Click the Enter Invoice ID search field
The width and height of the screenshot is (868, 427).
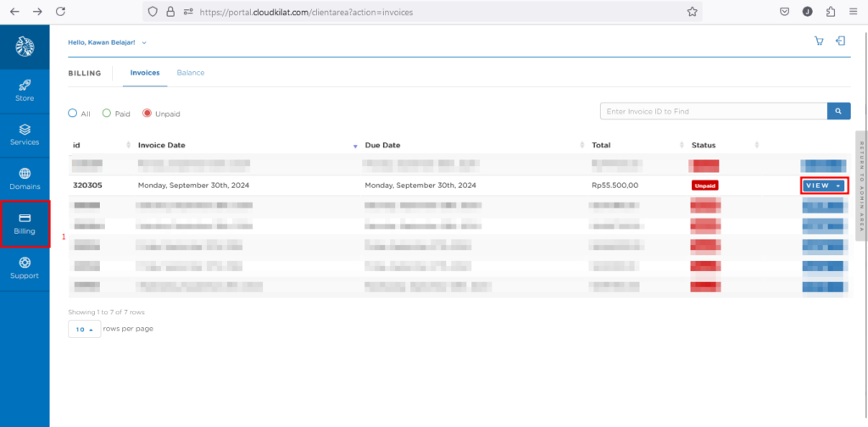712,111
